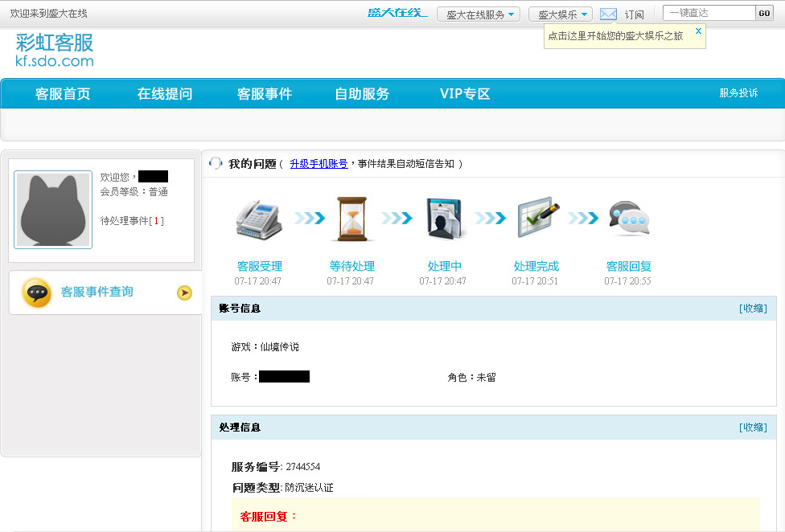The width and height of the screenshot is (785, 532).
Task: Click the gray cat avatar picture
Action: click(x=53, y=210)
